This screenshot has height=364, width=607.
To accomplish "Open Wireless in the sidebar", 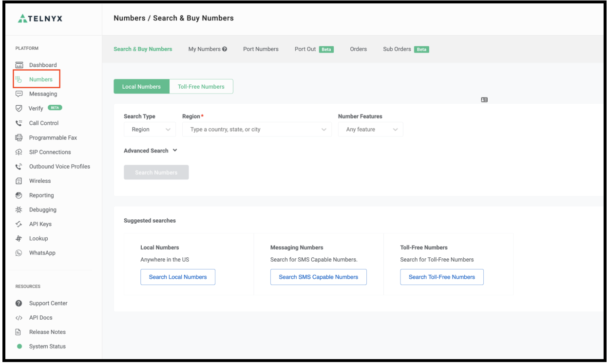I will click(40, 181).
